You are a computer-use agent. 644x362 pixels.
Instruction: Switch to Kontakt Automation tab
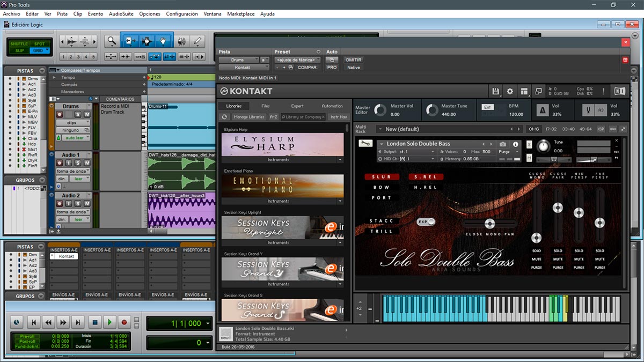tap(332, 106)
